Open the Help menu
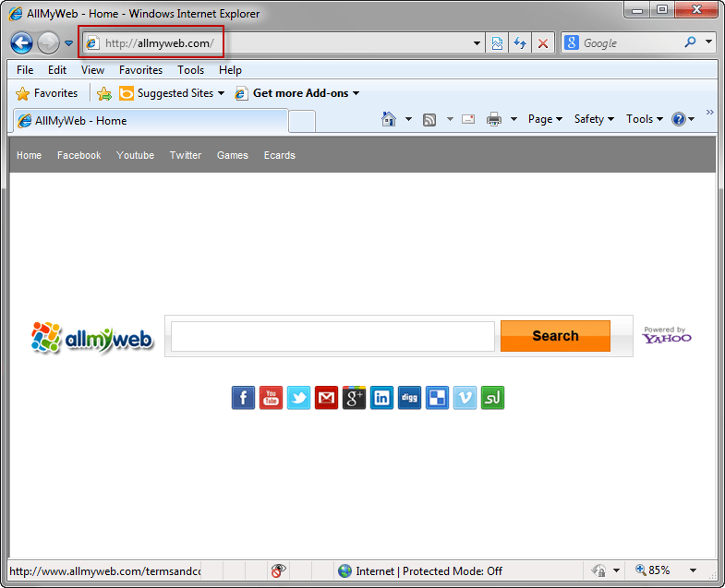 230,70
